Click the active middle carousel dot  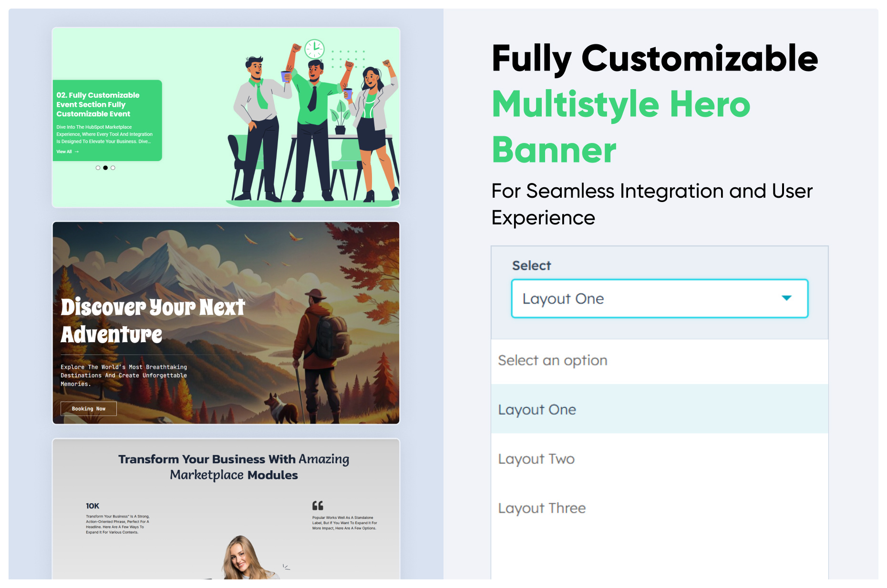[x=105, y=168]
